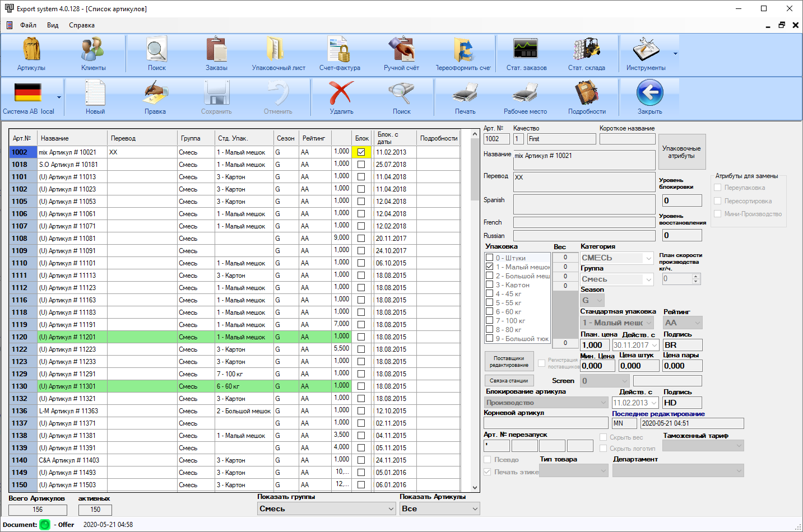
Task: Uncheck '1 - Малый мешок' packaging checkbox
Action: pyautogui.click(x=490, y=267)
